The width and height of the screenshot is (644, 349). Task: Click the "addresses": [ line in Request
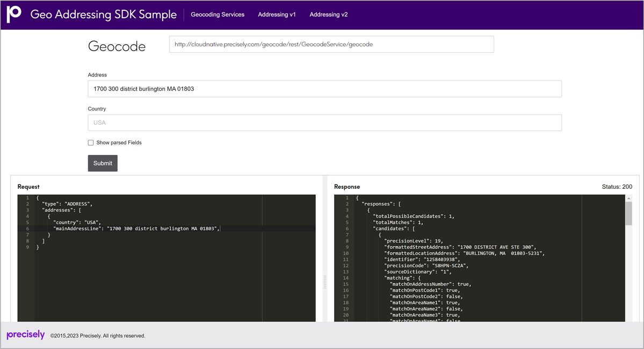[x=62, y=210]
